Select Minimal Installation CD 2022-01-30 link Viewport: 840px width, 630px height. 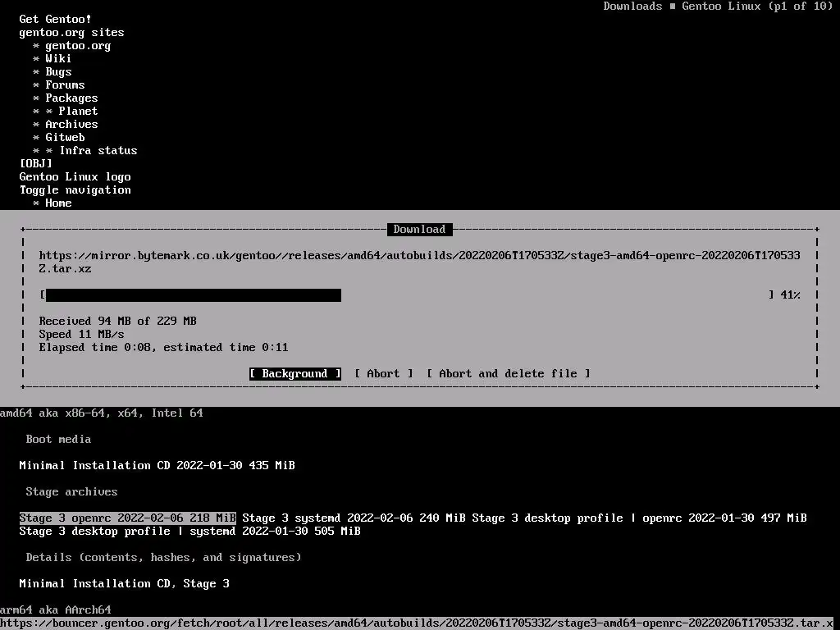pyautogui.click(x=157, y=466)
